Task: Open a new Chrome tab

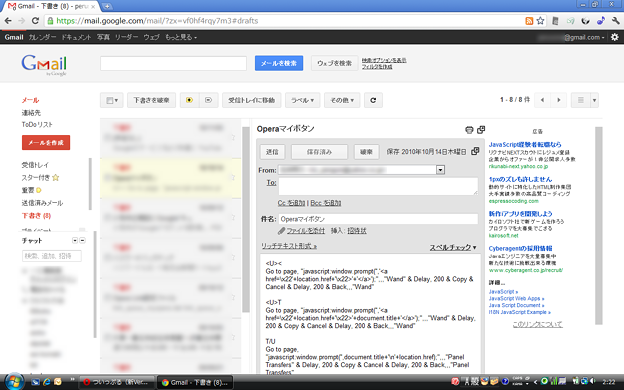Action: pyautogui.click(x=107, y=6)
